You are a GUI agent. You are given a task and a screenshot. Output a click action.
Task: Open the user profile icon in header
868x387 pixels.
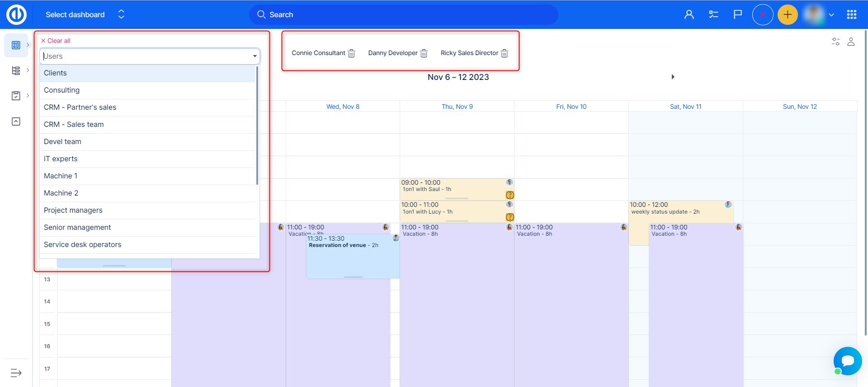689,14
